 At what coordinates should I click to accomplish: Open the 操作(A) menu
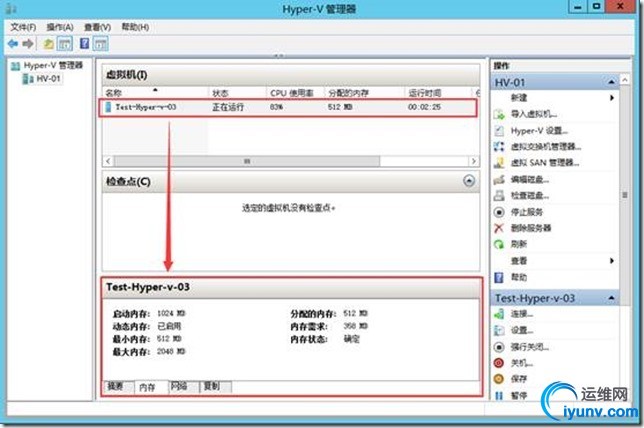pos(60,27)
